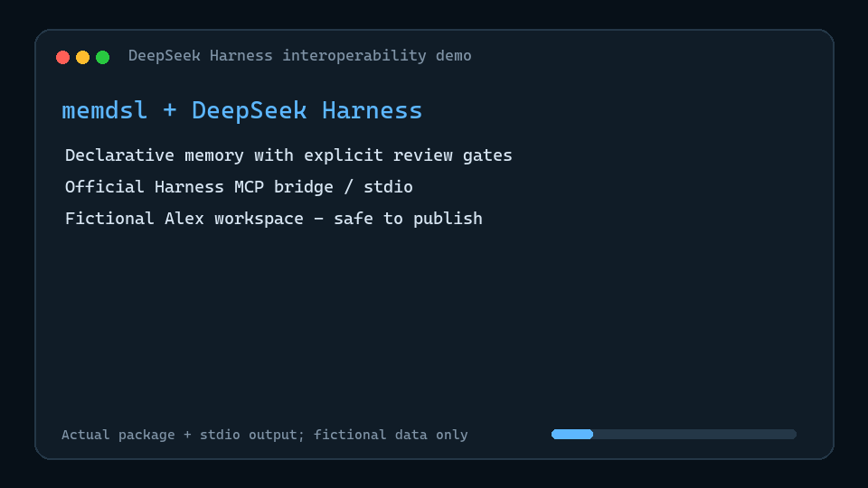Click the green maximize window dot

(x=102, y=57)
